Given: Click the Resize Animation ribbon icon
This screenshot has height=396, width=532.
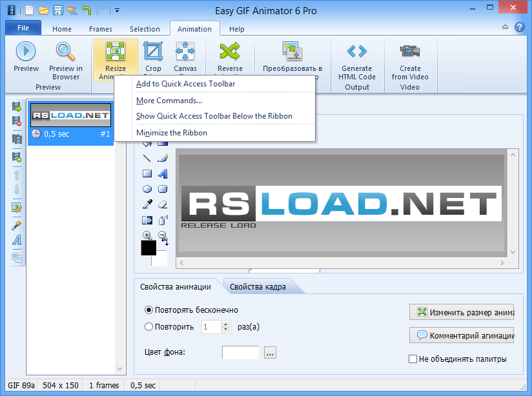Looking at the screenshot, I should point(116,52).
